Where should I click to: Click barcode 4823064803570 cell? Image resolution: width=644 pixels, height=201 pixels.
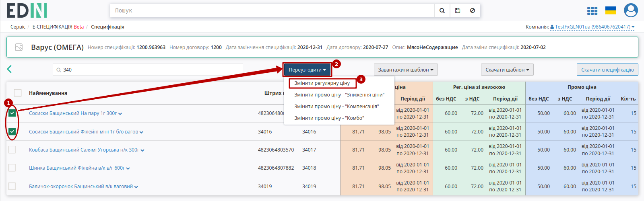[x=276, y=150]
